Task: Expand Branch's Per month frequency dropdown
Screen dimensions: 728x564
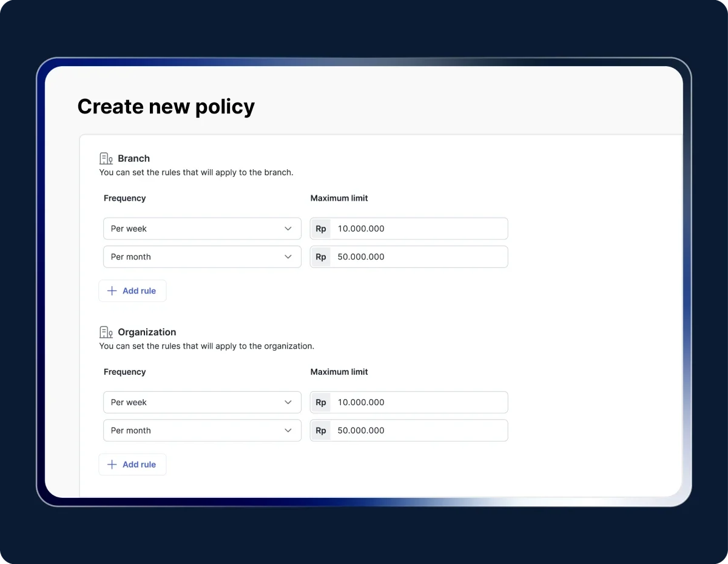Action: click(x=202, y=257)
